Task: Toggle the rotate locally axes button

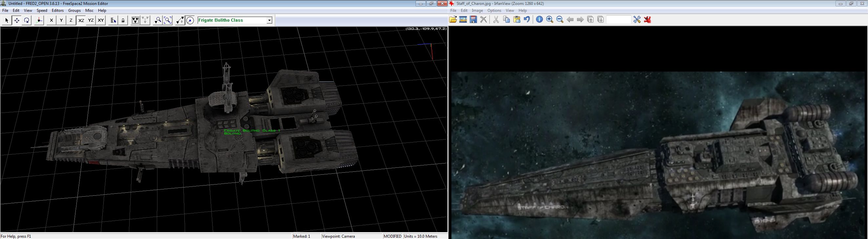Action: point(39,20)
